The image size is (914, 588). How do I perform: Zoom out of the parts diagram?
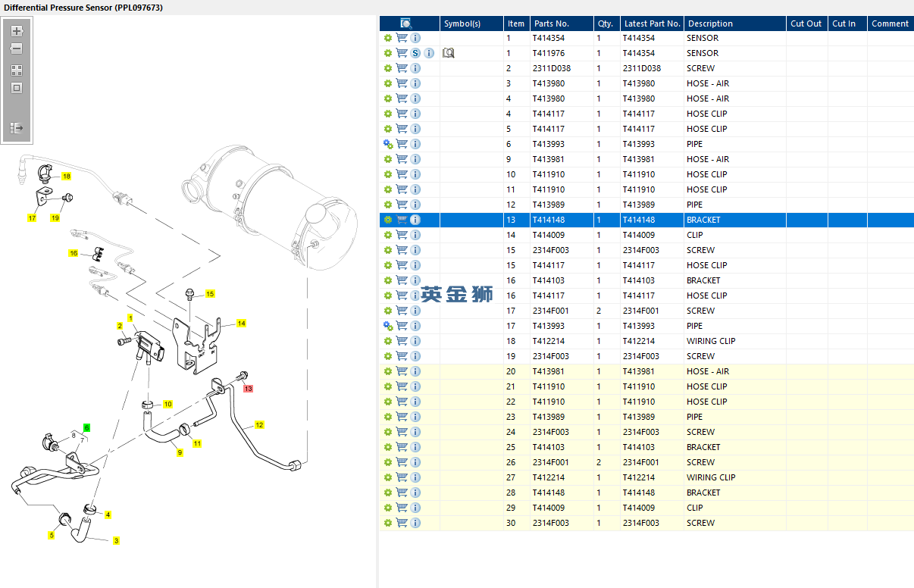coord(17,48)
